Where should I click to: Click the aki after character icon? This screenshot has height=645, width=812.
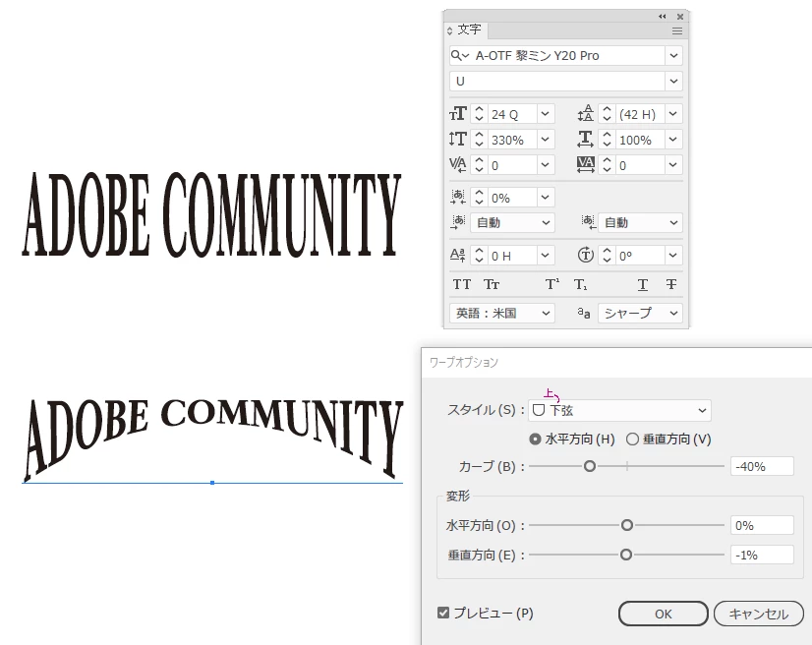pos(588,222)
